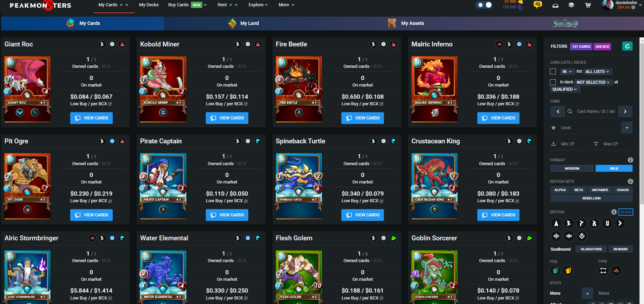
Task: Click the fire element icon on Giant Roc
Action: 122,44
